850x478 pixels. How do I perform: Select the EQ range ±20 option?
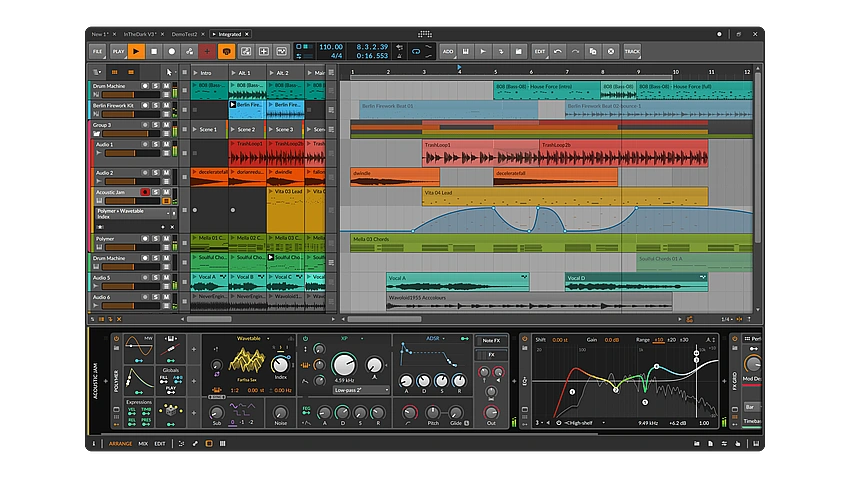tap(672, 340)
